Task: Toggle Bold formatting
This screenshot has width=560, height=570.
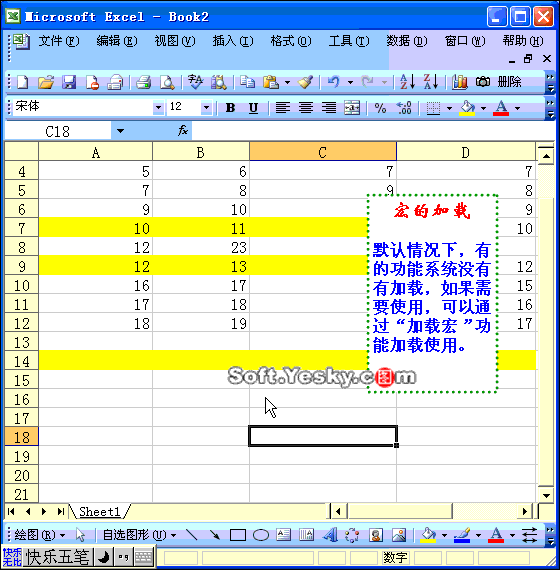Action: (230, 108)
